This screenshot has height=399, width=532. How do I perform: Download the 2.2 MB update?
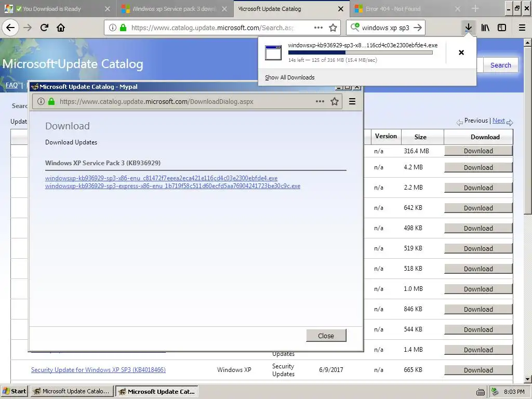pos(478,188)
